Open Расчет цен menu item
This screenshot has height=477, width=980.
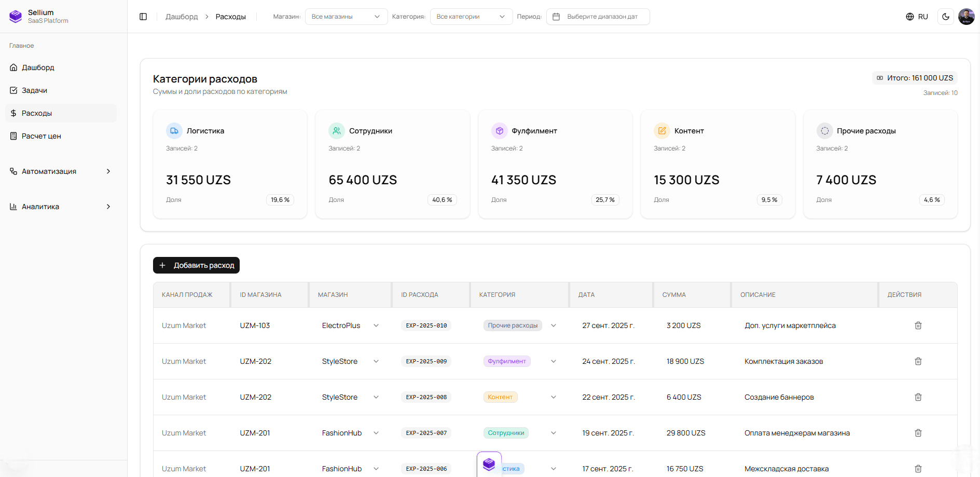point(41,136)
